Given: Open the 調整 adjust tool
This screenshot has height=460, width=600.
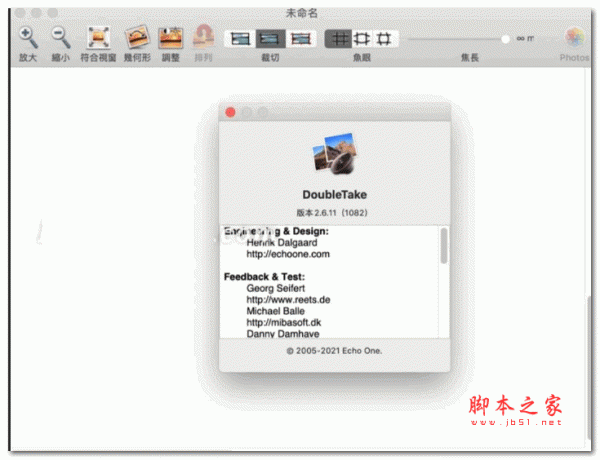Looking at the screenshot, I should (171, 38).
